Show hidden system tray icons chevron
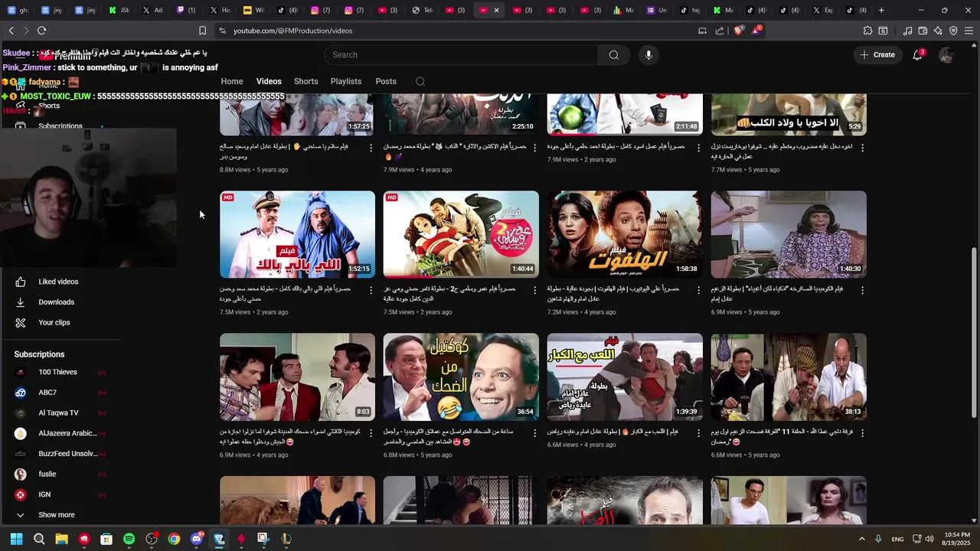Image resolution: width=980 pixels, height=551 pixels. [x=861, y=539]
